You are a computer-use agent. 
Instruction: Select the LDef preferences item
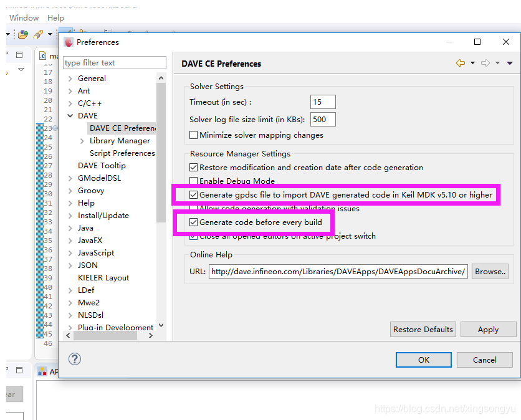[x=86, y=290]
